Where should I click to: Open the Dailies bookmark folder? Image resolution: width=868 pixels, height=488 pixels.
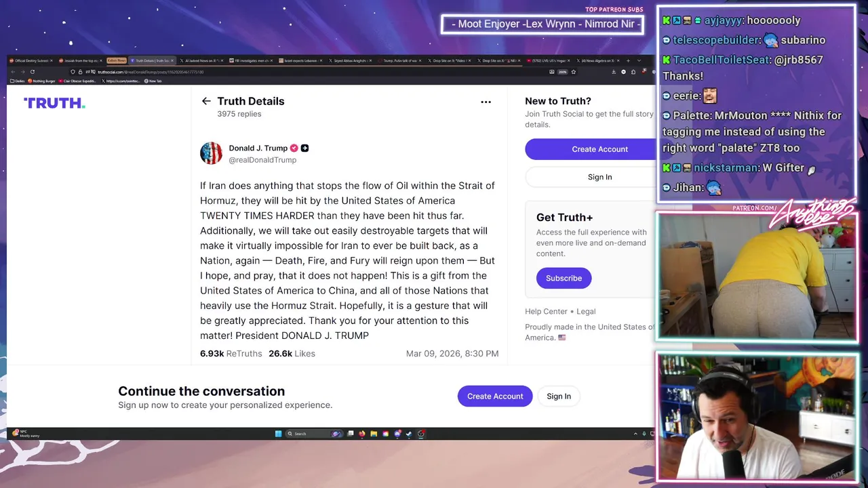coord(17,81)
